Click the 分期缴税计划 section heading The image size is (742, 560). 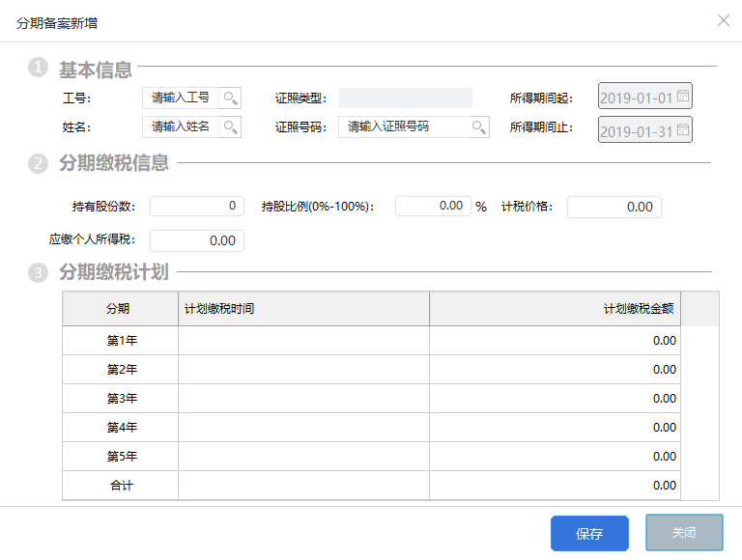point(114,272)
